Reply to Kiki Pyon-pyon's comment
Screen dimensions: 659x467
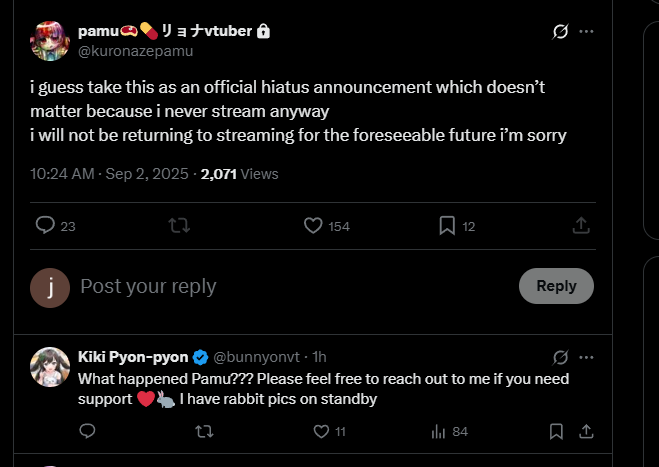tap(87, 432)
